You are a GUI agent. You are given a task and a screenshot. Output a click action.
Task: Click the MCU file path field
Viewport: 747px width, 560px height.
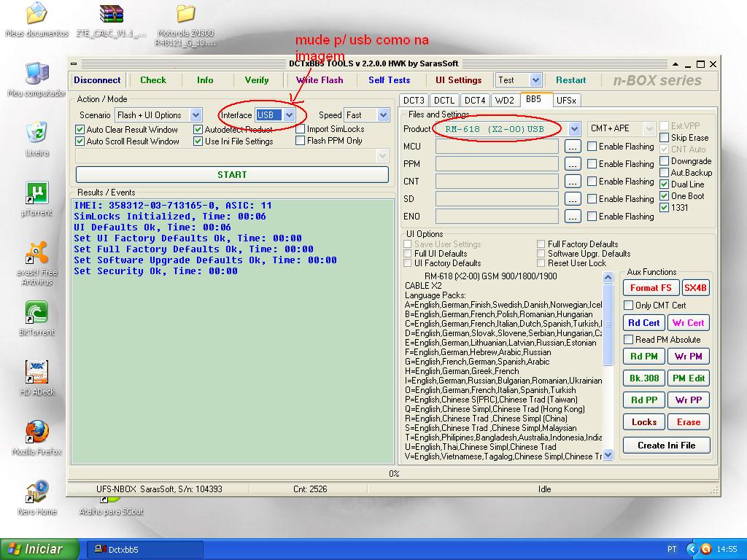coord(497,146)
